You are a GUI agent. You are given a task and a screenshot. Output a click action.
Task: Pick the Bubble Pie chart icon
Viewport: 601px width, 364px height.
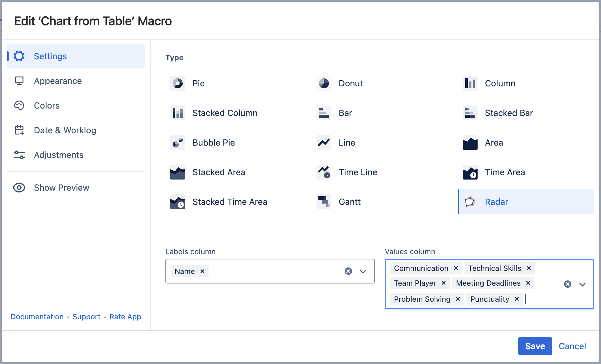(x=178, y=143)
